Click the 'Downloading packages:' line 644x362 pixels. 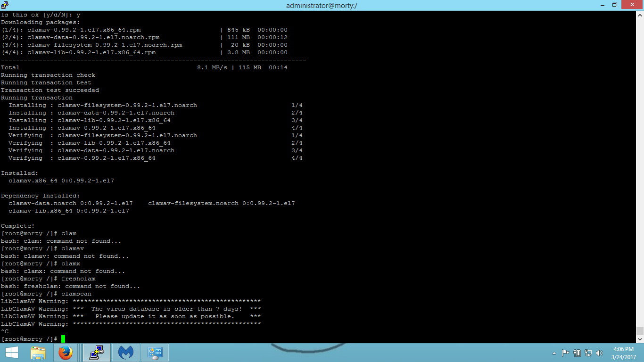point(41,22)
